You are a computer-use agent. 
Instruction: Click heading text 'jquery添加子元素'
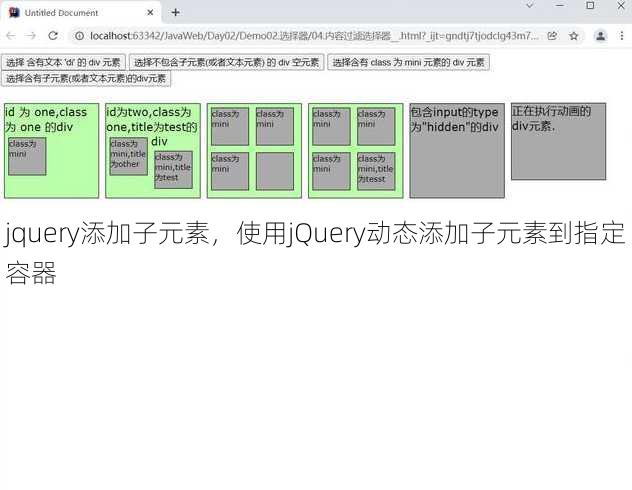pyautogui.click(x=106, y=233)
